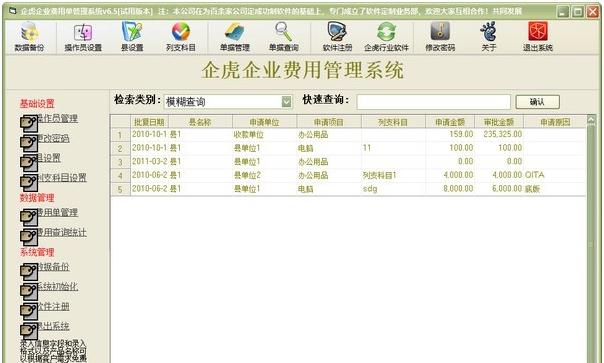Click the 申请项目 column header
The height and width of the screenshot is (363, 604).
[x=329, y=122]
